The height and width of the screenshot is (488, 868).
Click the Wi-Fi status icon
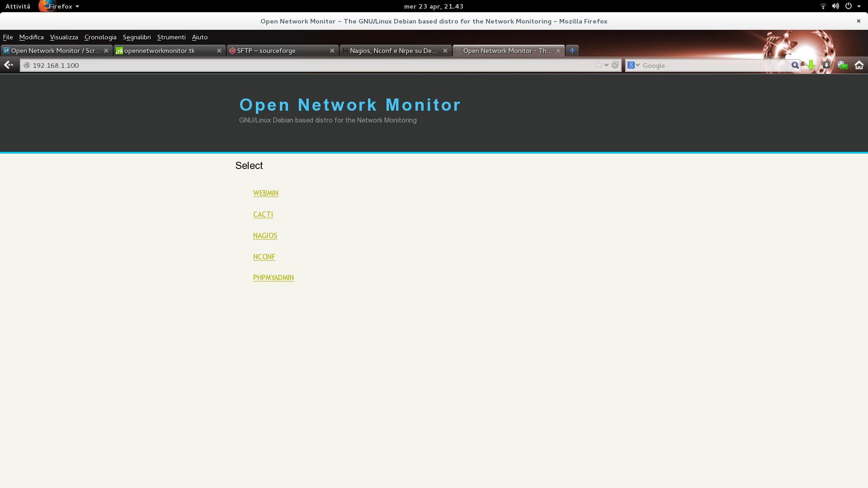822,6
